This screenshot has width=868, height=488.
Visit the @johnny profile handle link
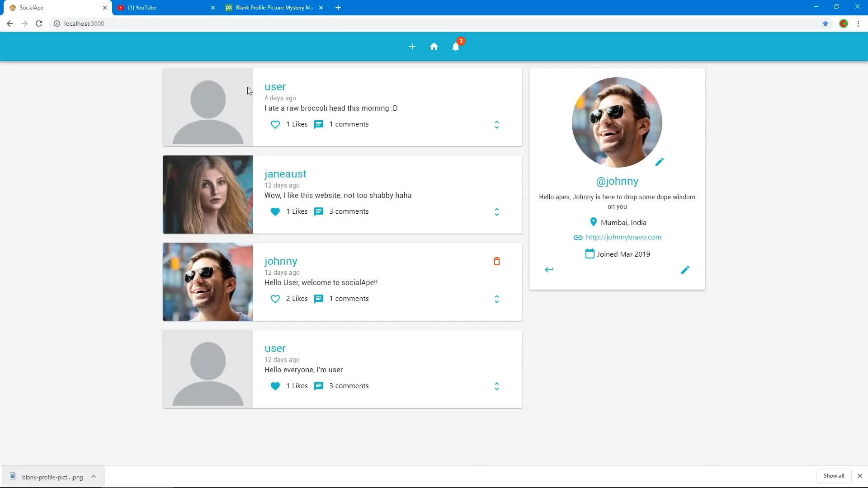(617, 181)
